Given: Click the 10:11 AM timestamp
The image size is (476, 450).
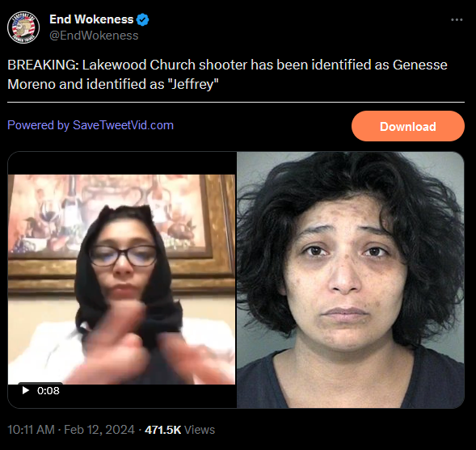Looking at the screenshot, I should click(x=31, y=430).
